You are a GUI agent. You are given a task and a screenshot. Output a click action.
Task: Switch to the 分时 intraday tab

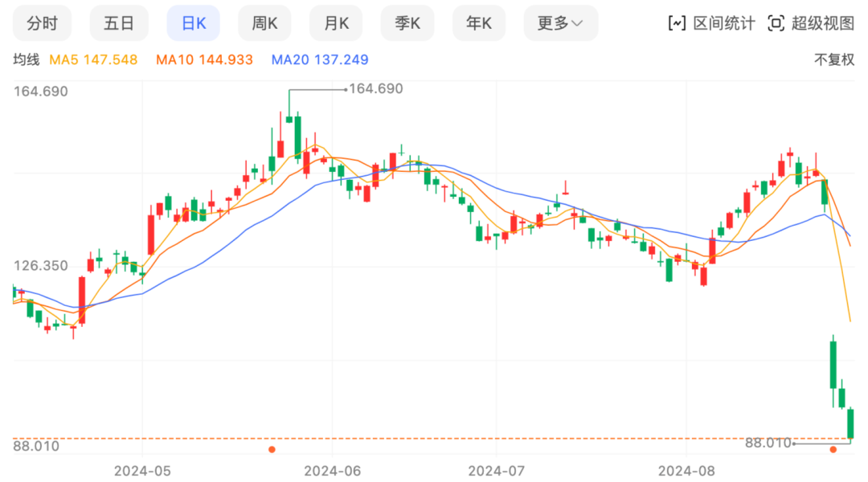coord(43,23)
